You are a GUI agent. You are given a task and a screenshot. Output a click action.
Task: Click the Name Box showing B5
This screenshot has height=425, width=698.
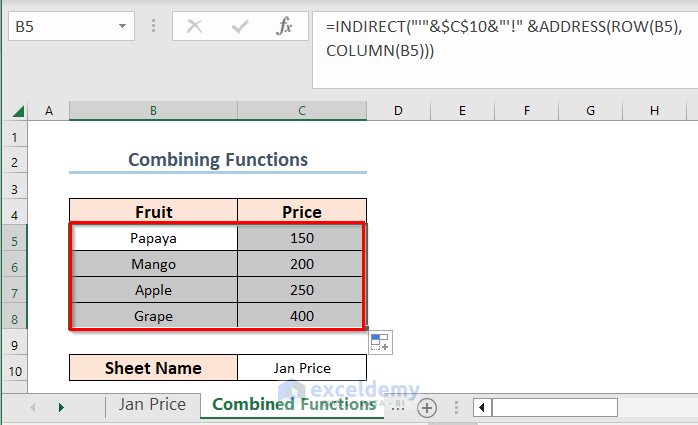point(60,27)
